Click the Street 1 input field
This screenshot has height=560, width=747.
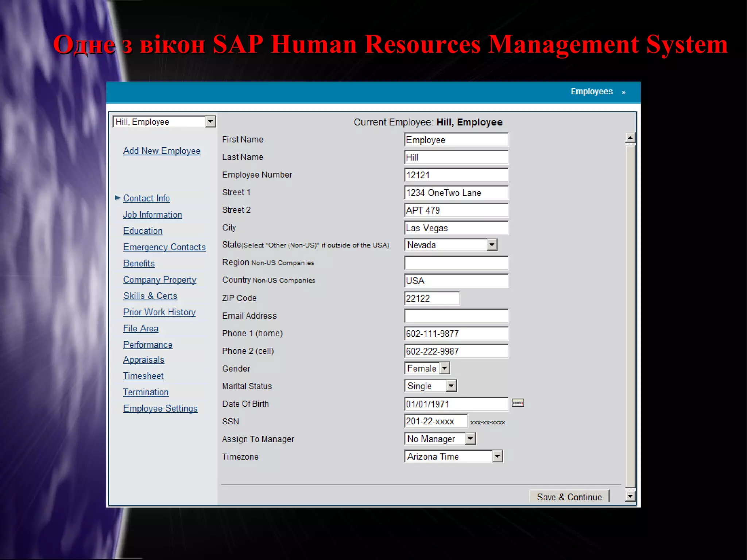[456, 192]
